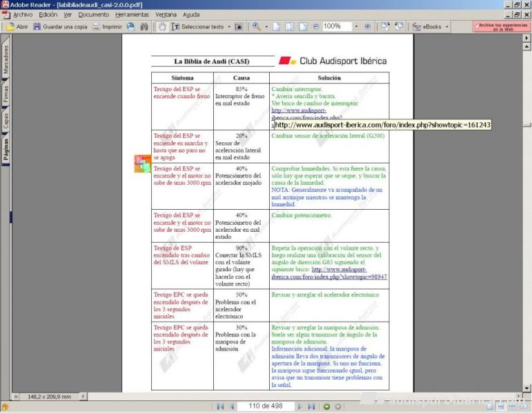Open the Edición menu
This screenshot has height=414, width=532.
(x=48, y=14)
